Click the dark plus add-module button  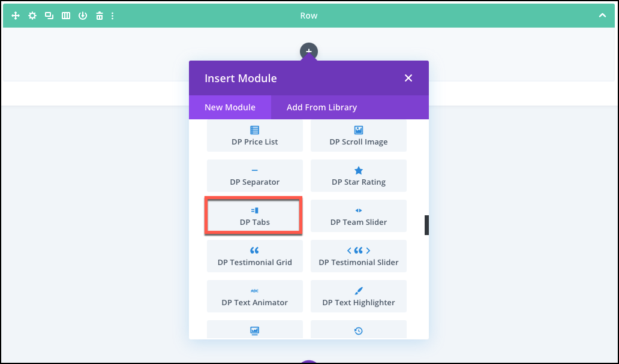pos(309,52)
